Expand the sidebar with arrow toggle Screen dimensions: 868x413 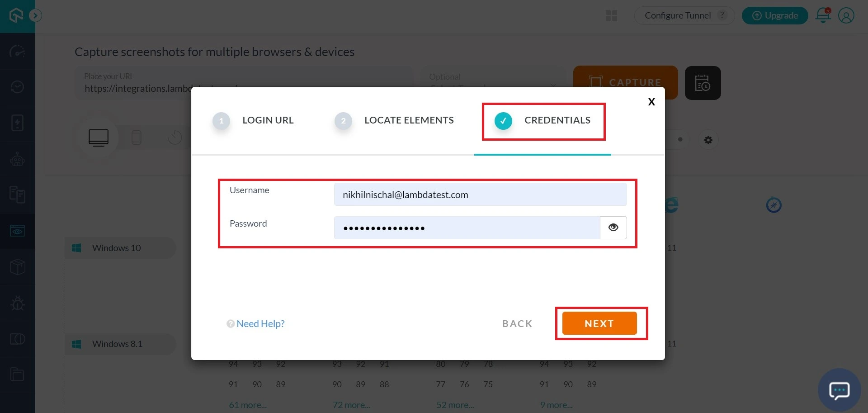[x=35, y=16]
